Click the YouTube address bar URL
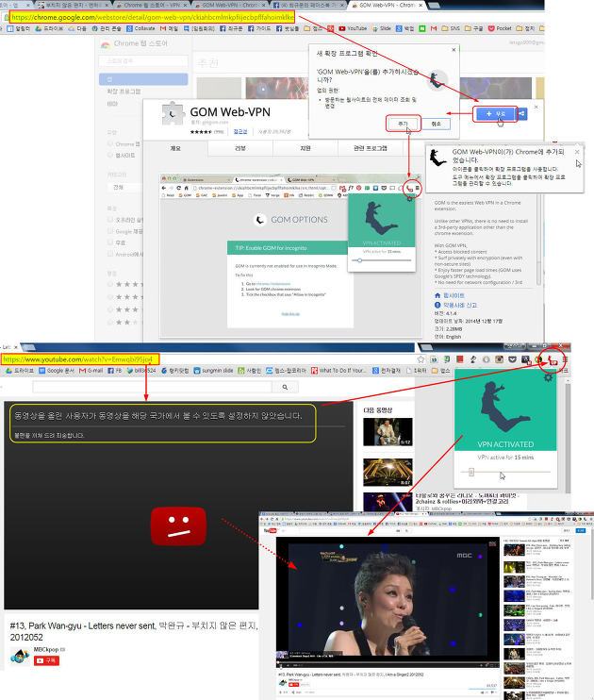 point(77,359)
